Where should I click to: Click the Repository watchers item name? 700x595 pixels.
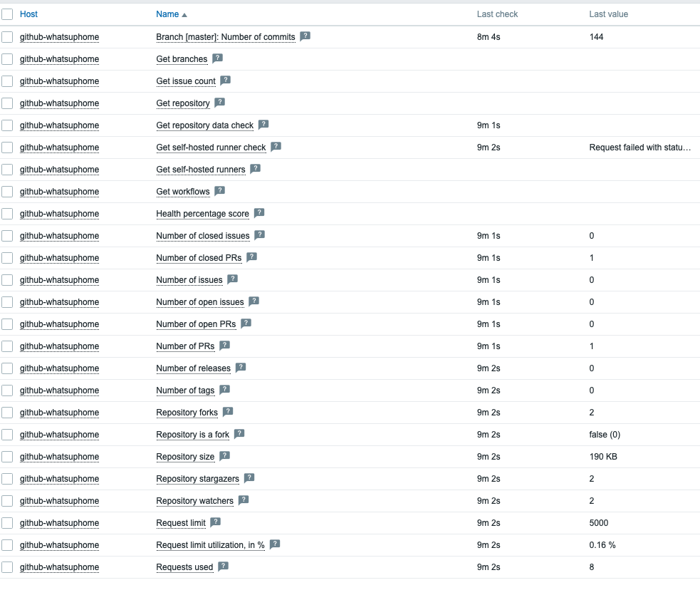[x=194, y=501]
